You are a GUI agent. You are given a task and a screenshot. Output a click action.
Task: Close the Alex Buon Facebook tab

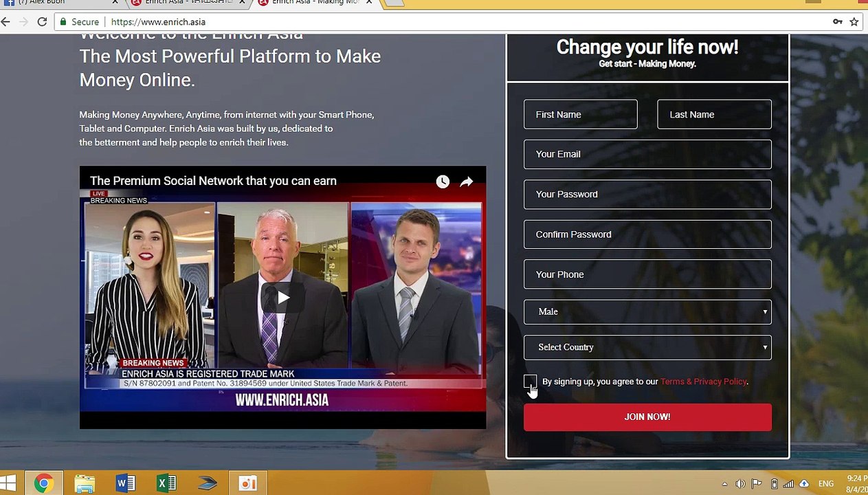tap(115, 3)
